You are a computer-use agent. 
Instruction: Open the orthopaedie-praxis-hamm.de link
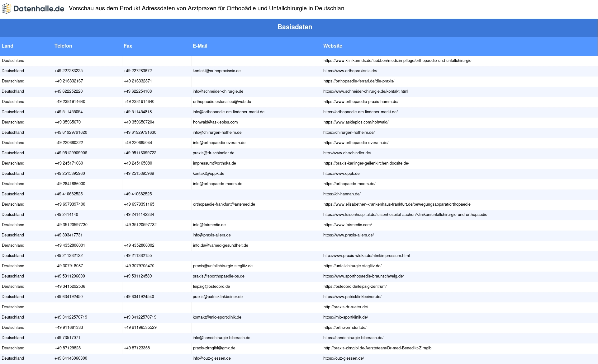[361, 102]
